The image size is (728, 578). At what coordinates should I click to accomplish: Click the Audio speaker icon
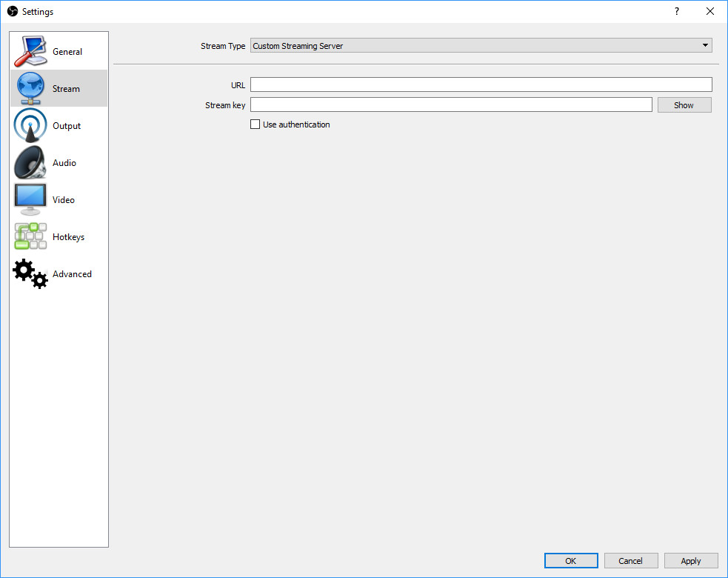(x=30, y=162)
